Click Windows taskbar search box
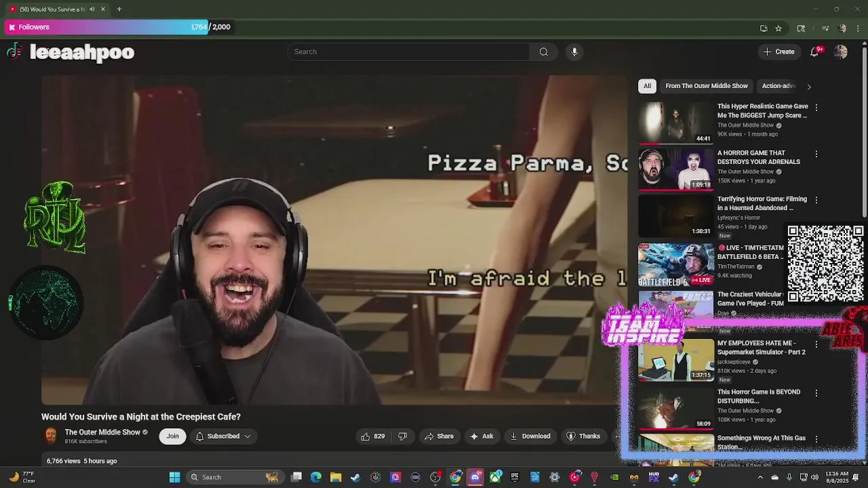 coord(235,477)
